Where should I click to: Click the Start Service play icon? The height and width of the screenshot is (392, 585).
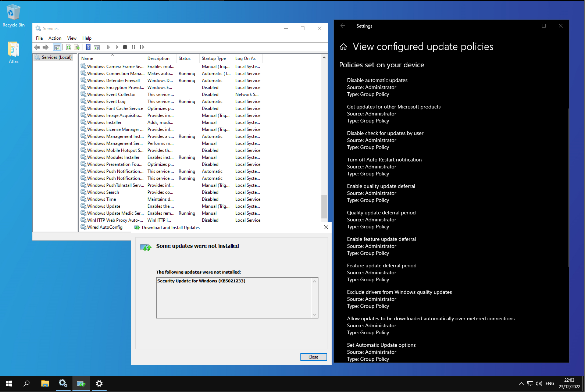click(108, 47)
